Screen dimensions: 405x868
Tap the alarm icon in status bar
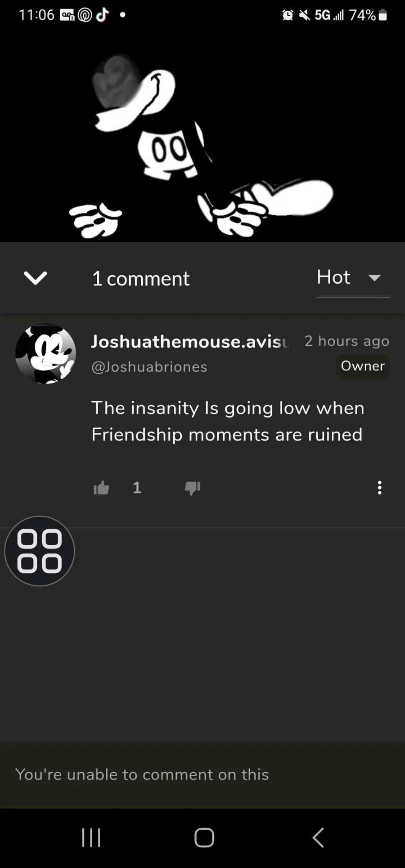(x=288, y=15)
